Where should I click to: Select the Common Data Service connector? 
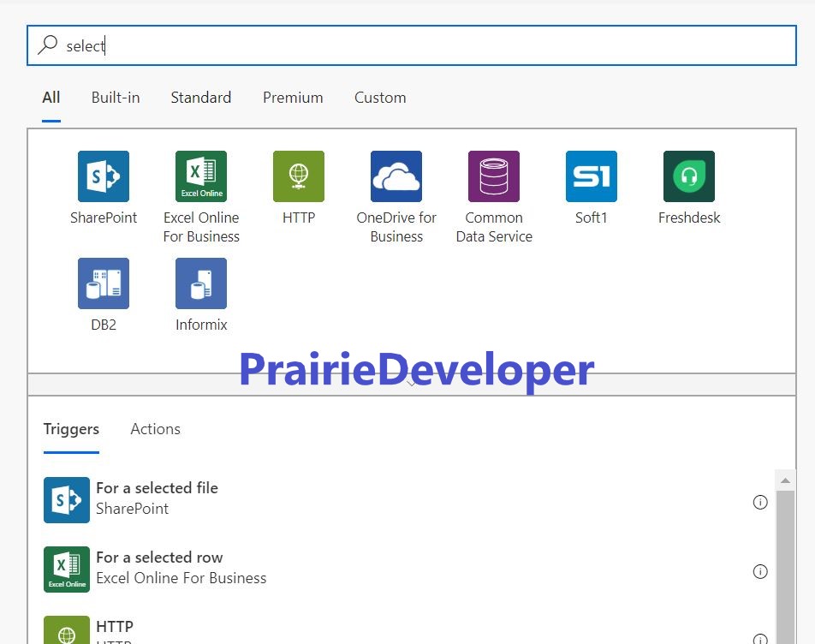(x=494, y=176)
